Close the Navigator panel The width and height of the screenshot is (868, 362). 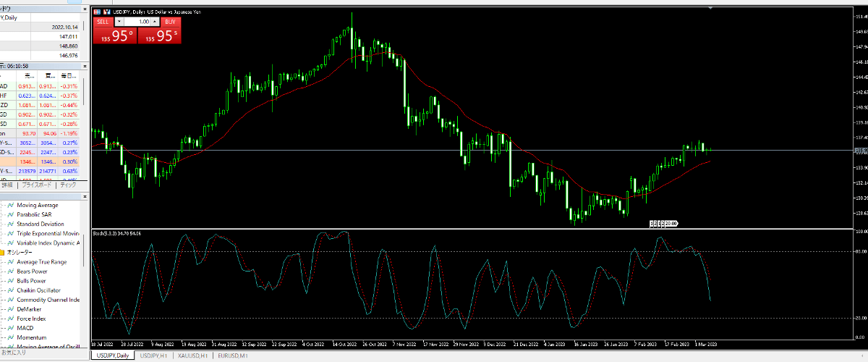click(85, 195)
